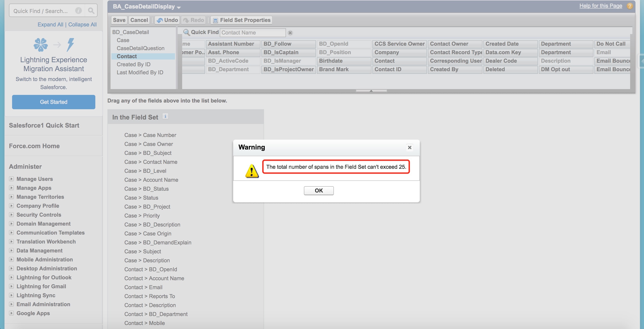Screen dimensions: 644x329
Task: Expand the Security Controls section
Action: [x=11, y=215]
